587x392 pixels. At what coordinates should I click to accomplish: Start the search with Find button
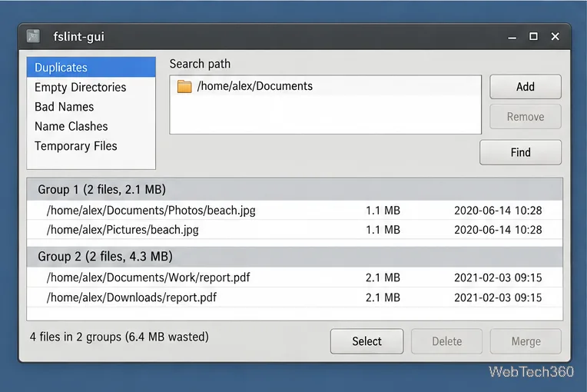[520, 152]
